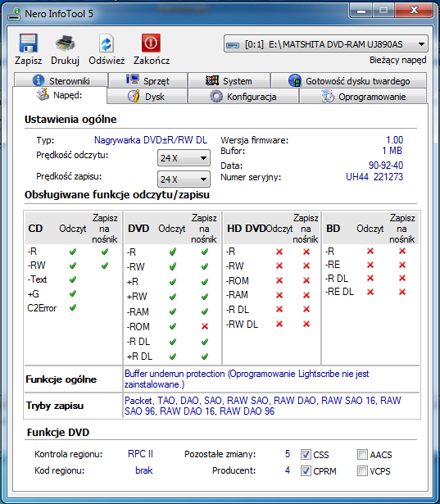Viewport: 440px width, 504px height.
Task: Click the date value '90-92-40'
Action: point(386,166)
